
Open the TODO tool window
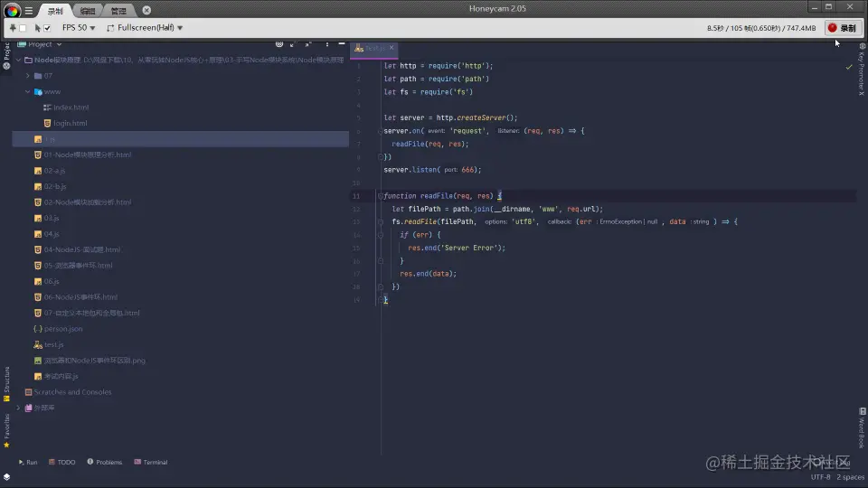point(61,462)
